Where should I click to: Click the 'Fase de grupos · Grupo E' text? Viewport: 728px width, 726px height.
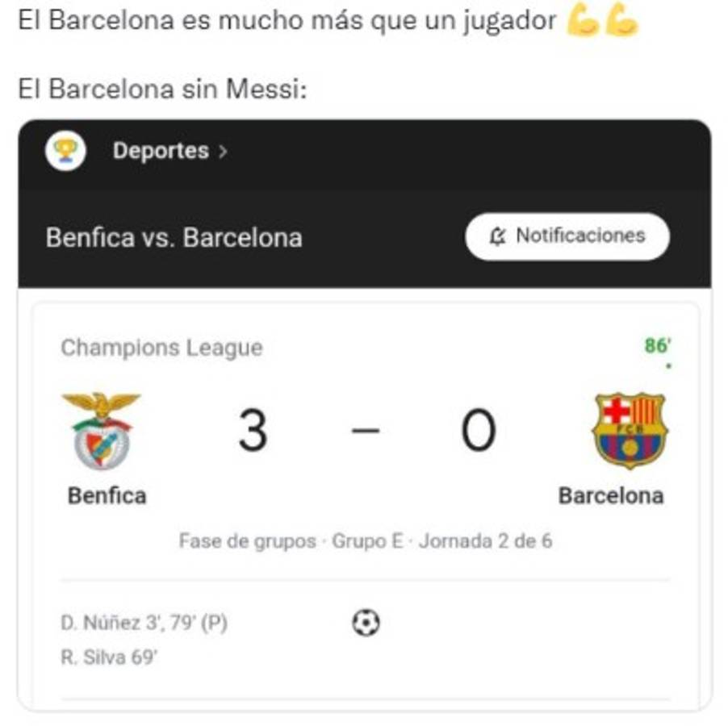(x=291, y=540)
